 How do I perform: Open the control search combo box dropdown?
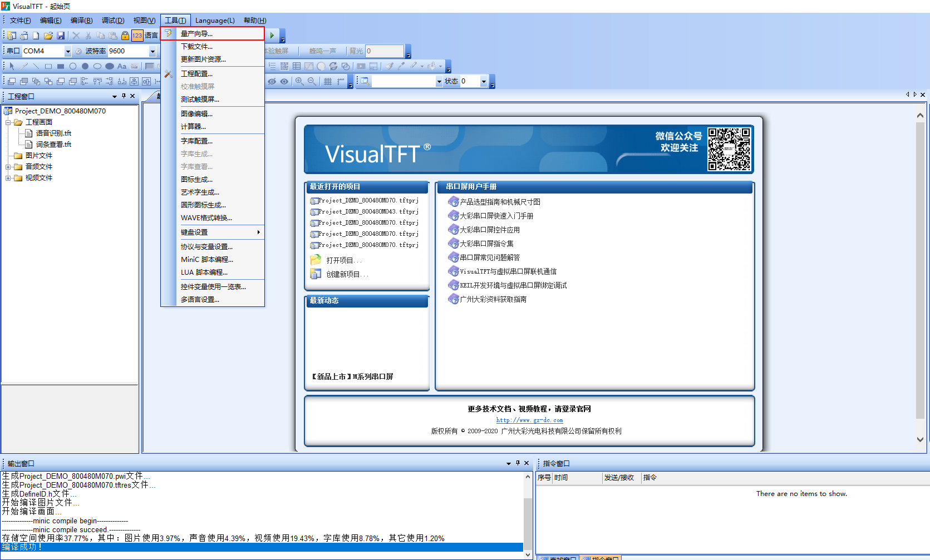point(439,81)
